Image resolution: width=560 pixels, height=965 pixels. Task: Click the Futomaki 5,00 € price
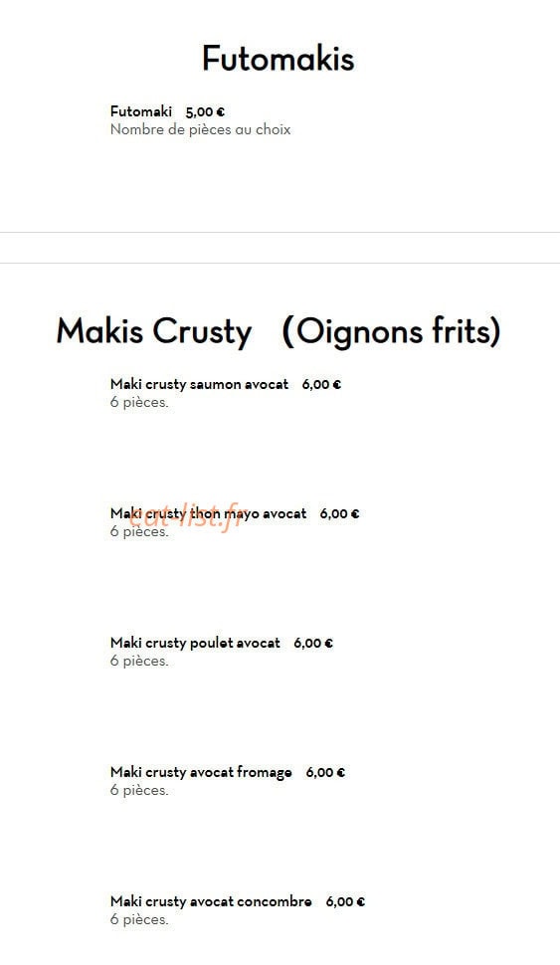pos(205,112)
